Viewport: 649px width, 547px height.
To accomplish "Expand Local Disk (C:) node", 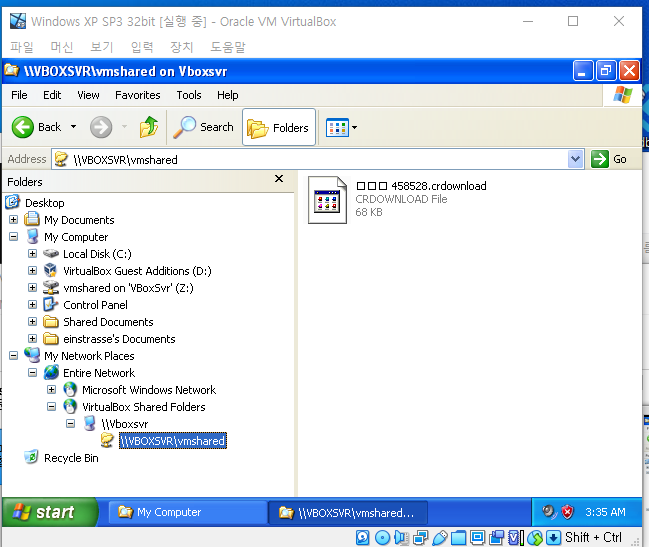I will pos(33,254).
